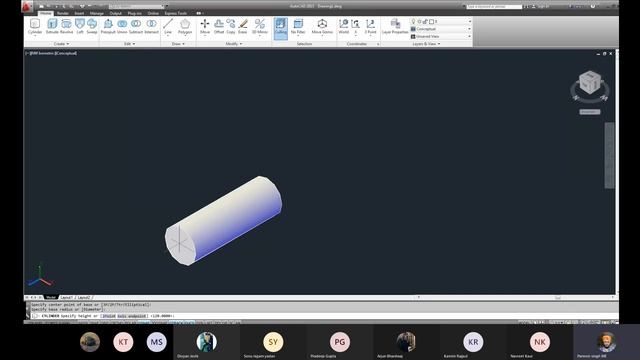This screenshot has height=360, width=640.
Task: Click the KT participant avatar
Action: click(x=123, y=342)
